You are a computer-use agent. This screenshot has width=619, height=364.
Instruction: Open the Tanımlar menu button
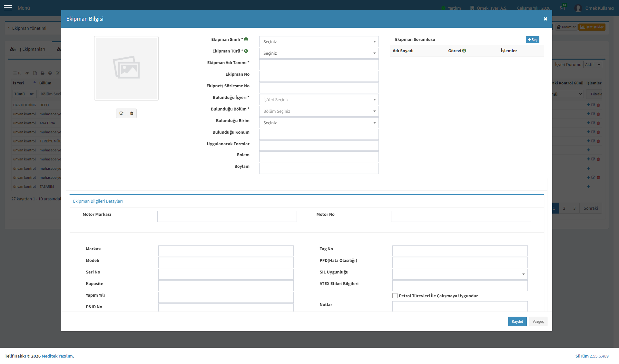tap(566, 27)
